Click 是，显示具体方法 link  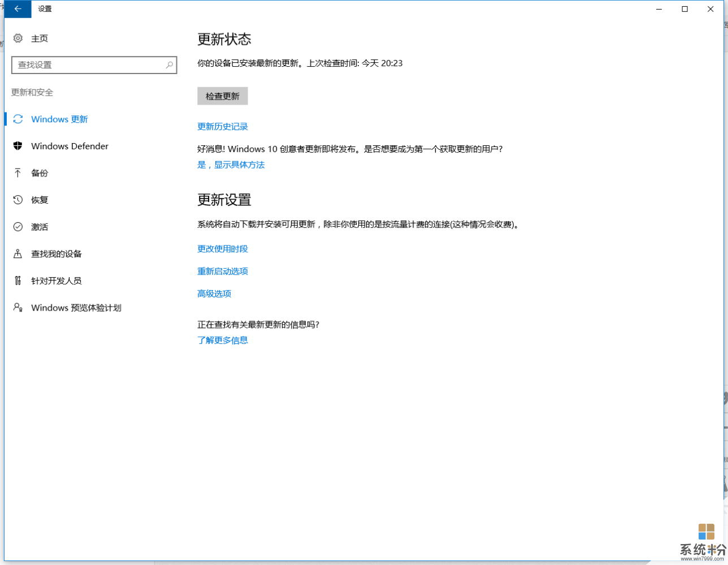tap(231, 165)
